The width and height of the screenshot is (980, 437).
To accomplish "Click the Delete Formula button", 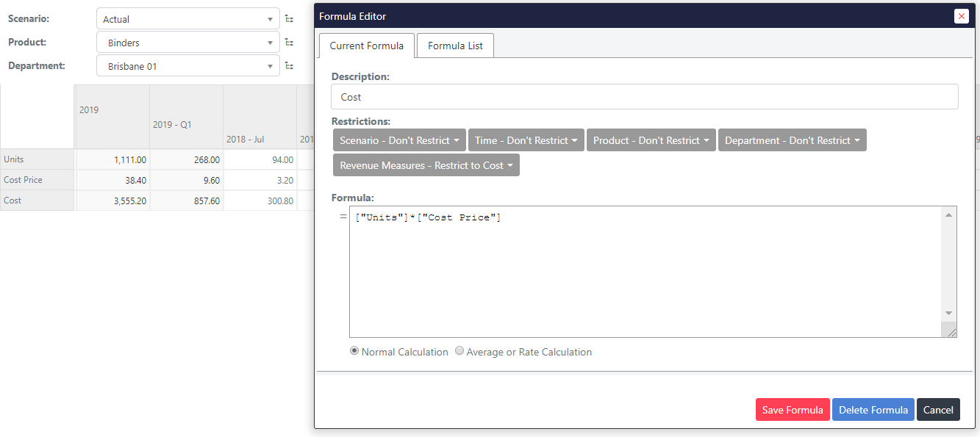I will click(x=873, y=409).
